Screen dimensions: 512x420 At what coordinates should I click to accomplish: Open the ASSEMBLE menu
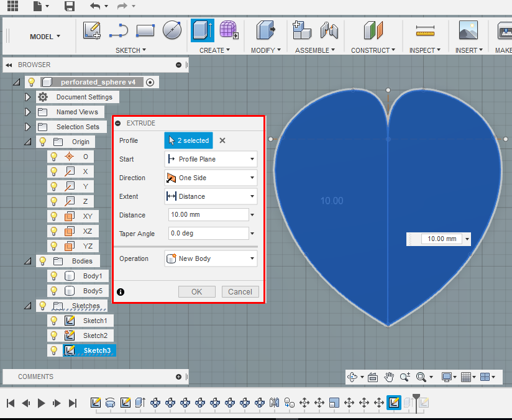pyautogui.click(x=315, y=50)
